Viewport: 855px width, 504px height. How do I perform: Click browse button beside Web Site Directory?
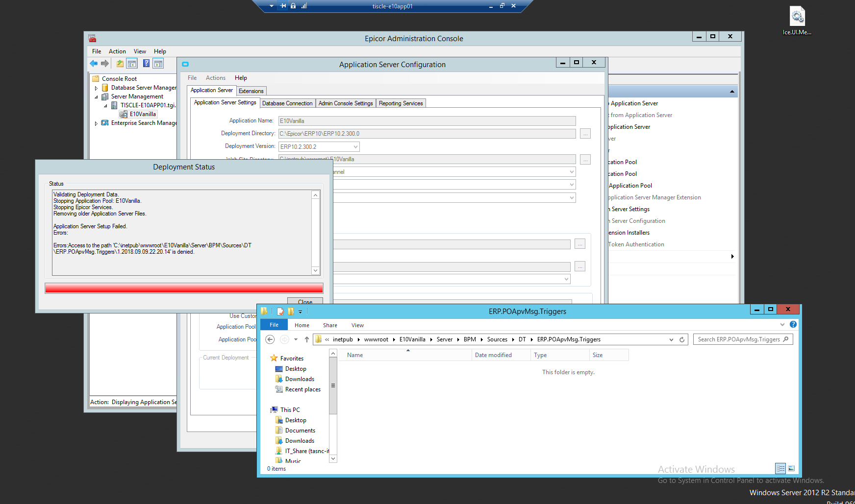point(585,160)
